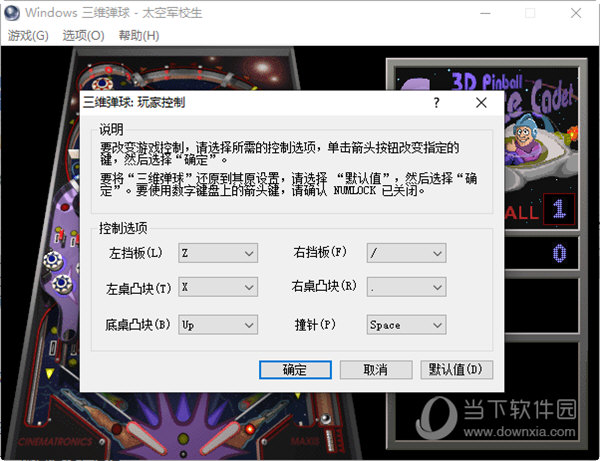
Task: Click the dialog help question mark button
Action: (437, 103)
